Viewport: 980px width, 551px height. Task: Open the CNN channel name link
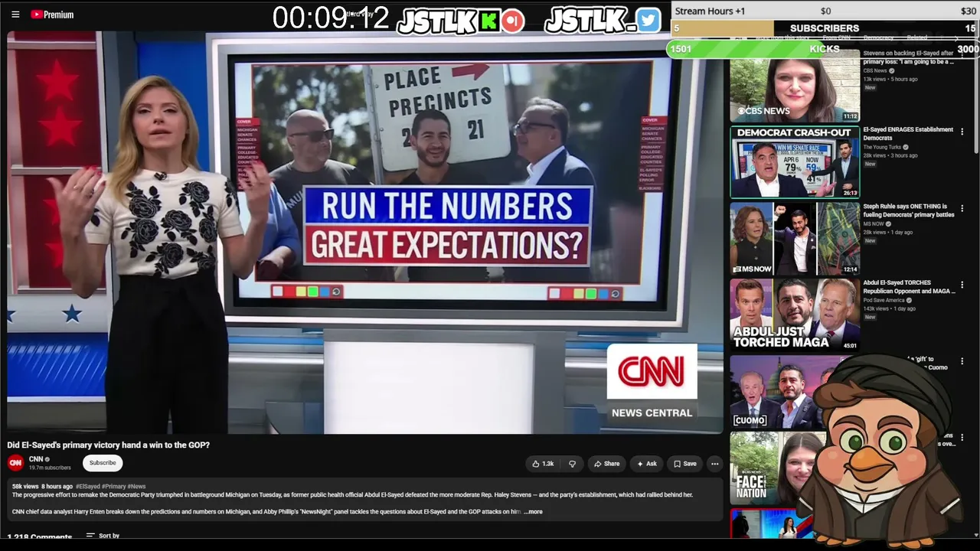point(36,459)
